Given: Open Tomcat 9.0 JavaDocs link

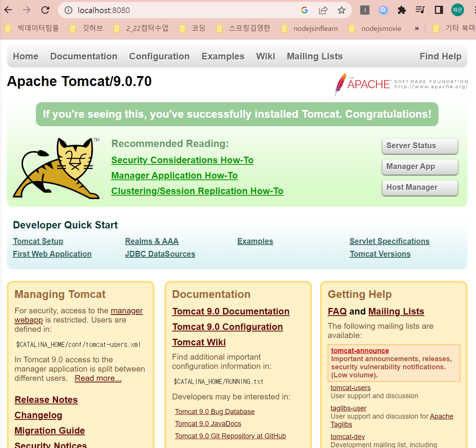Looking at the screenshot, I should [208, 424].
